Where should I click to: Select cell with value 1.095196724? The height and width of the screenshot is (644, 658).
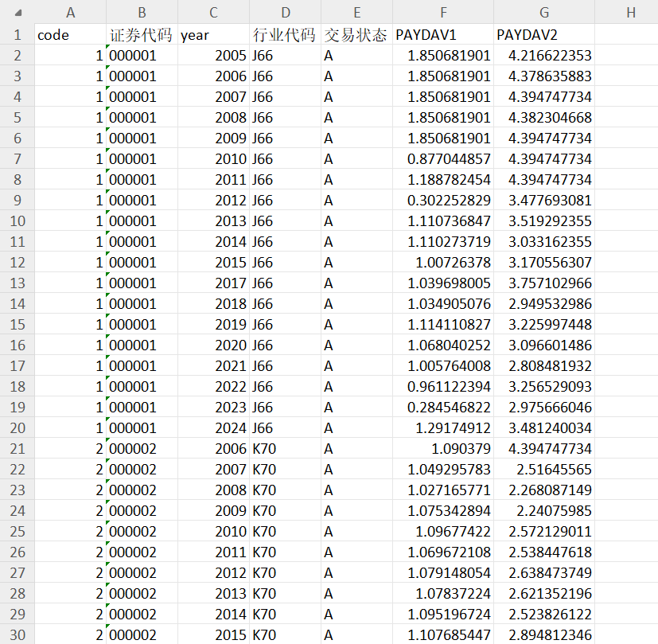(443, 615)
